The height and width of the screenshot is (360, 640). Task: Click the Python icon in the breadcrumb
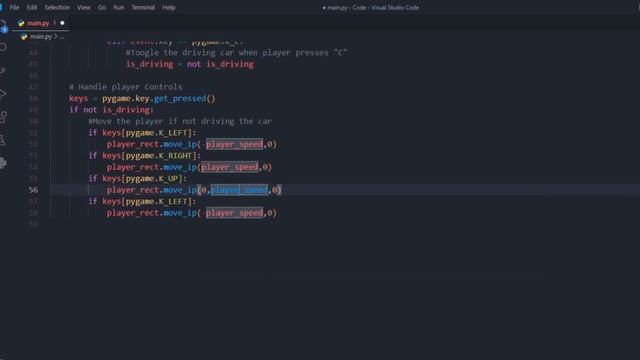pos(24,37)
